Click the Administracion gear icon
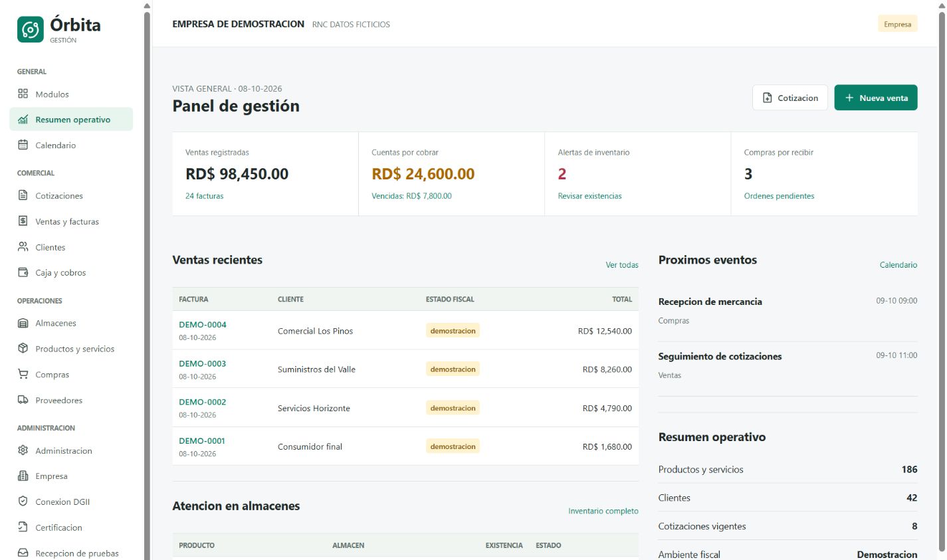 click(23, 450)
